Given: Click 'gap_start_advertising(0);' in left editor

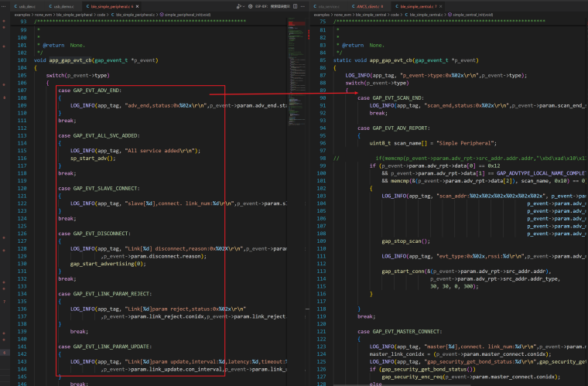Looking at the screenshot, I should tap(108, 264).
